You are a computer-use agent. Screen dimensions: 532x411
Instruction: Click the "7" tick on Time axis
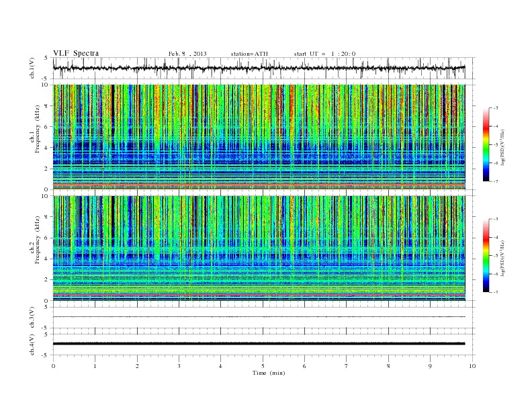click(x=347, y=366)
